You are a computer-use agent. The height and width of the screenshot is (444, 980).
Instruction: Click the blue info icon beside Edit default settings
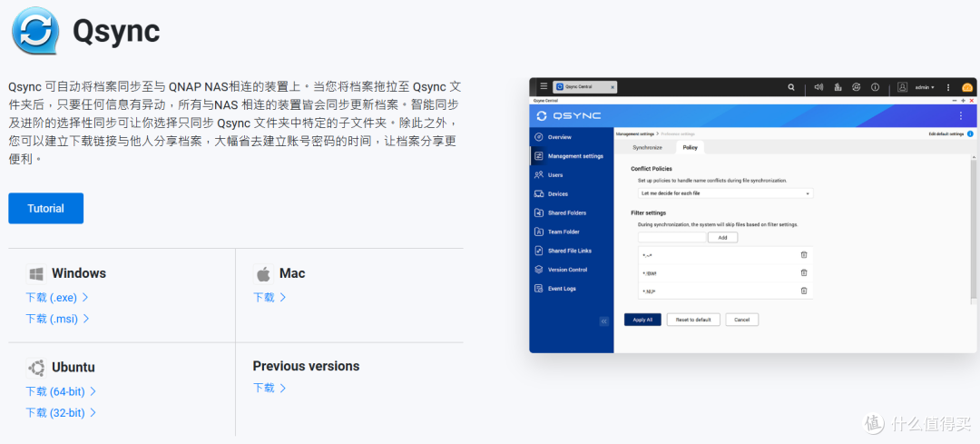tap(970, 133)
